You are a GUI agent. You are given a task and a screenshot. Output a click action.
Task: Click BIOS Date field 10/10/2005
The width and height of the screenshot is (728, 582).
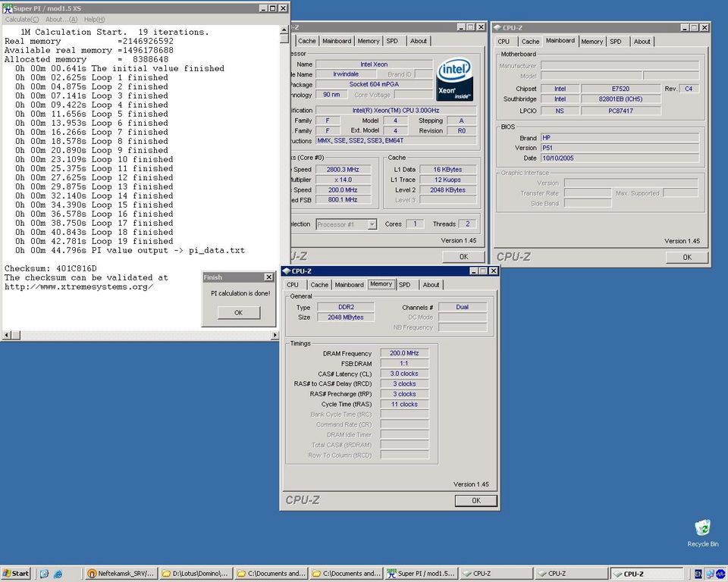point(620,158)
